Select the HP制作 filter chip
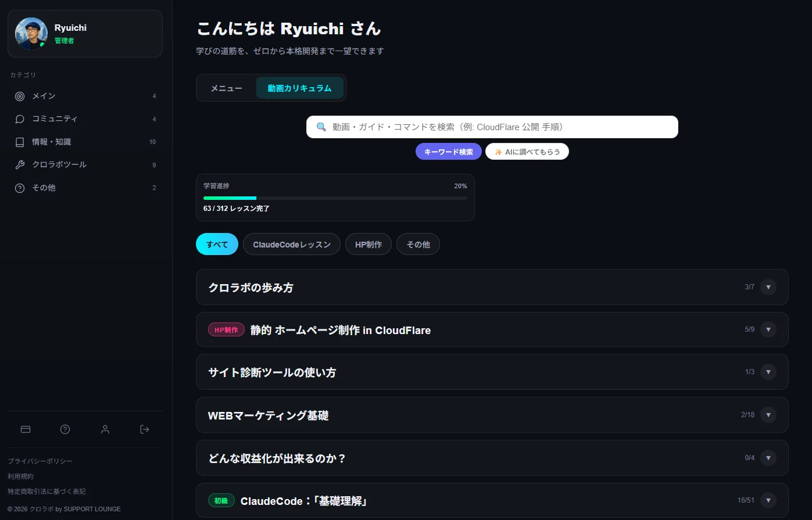812x520 pixels. pos(369,245)
